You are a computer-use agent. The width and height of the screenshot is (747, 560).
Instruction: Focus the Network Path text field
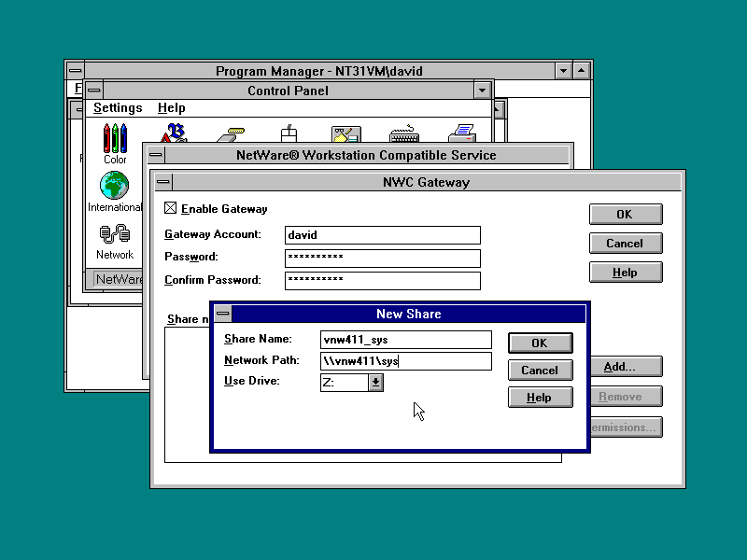(406, 361)
